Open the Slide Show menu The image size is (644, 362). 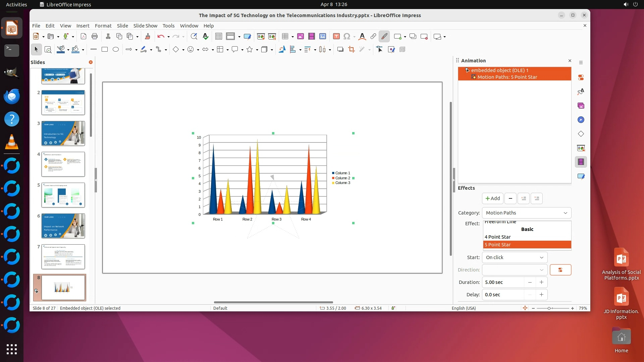[145, 26]
